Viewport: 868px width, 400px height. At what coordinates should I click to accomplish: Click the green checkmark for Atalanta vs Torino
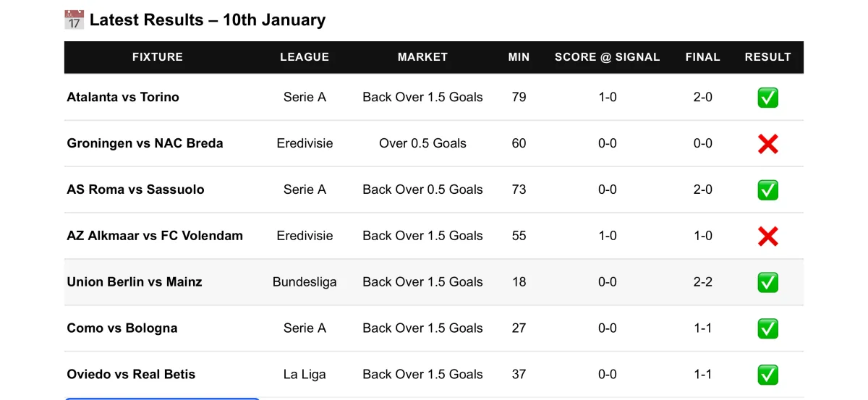767,98
